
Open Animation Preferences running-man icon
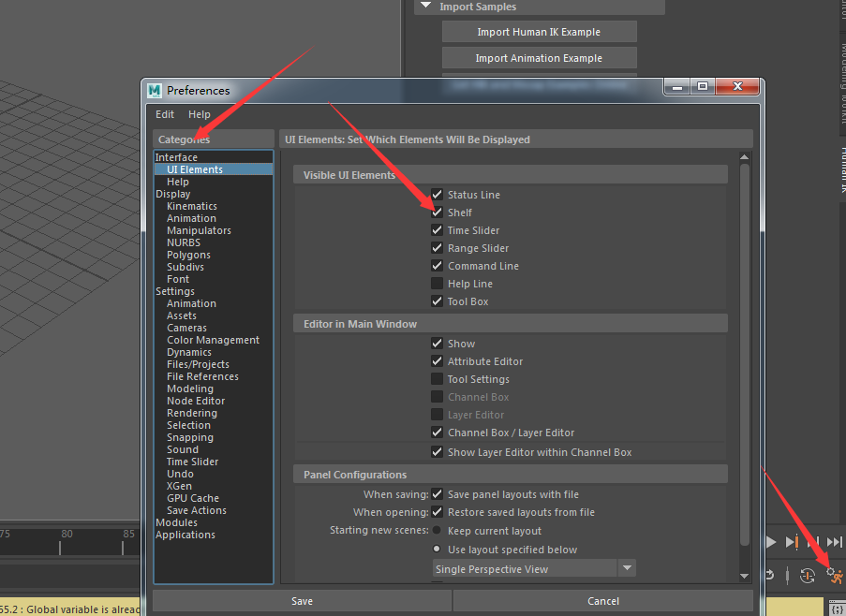(x=834, y=577)
